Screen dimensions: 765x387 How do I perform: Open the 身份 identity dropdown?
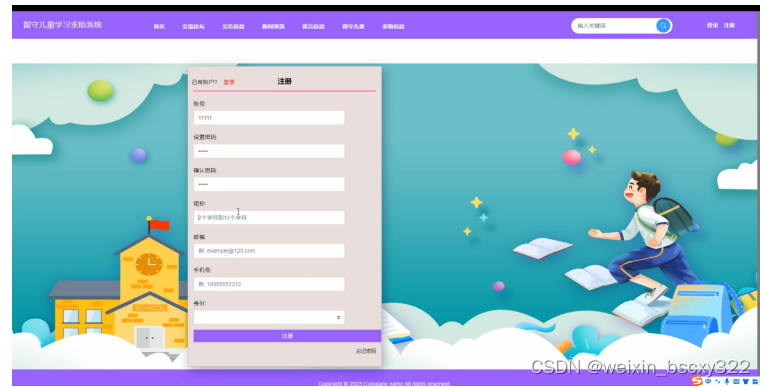269,318
